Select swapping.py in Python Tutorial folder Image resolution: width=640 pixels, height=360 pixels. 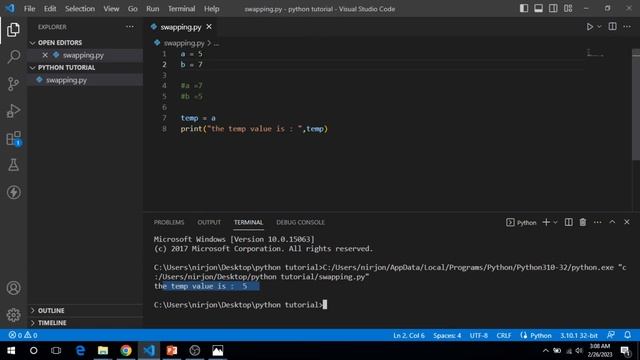(85, 80)
